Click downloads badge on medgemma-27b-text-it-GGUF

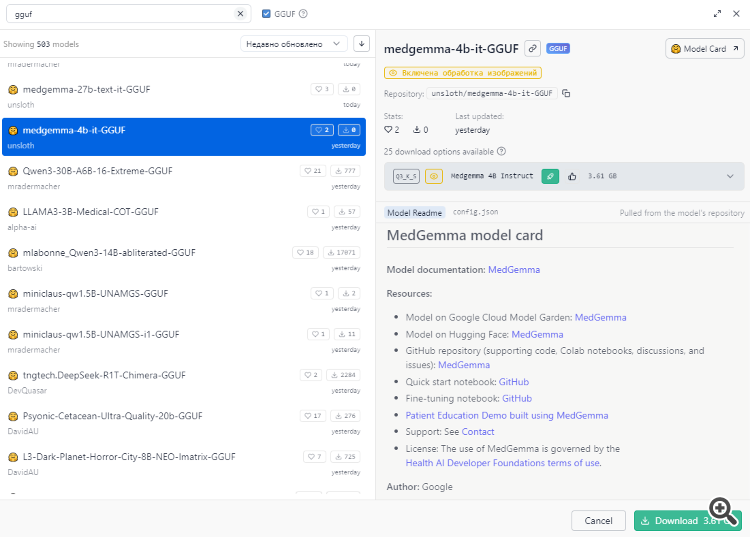349,89
